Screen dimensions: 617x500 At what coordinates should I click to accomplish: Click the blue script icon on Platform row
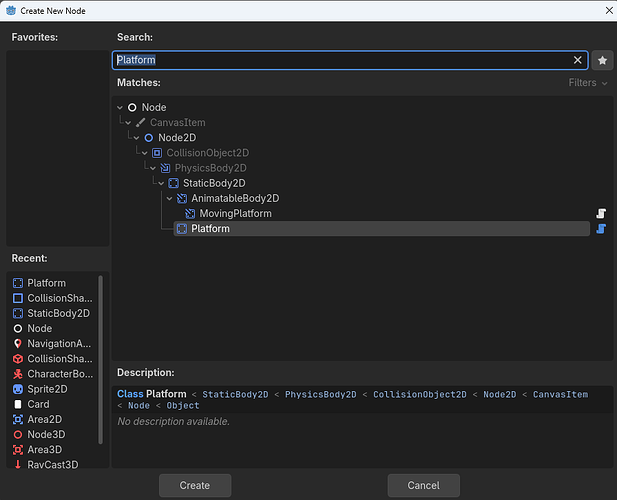[x=601, y=229]
